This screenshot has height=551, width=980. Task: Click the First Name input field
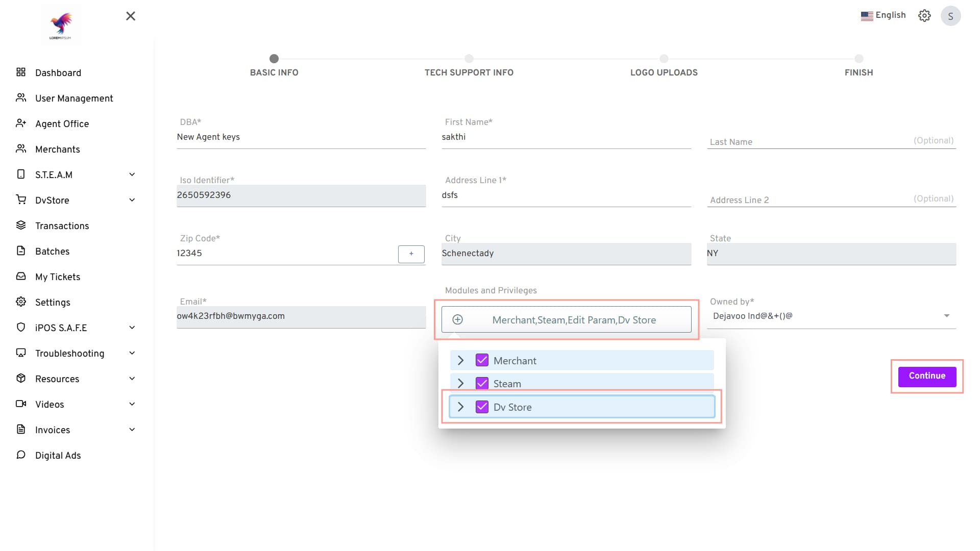point(566,137)
